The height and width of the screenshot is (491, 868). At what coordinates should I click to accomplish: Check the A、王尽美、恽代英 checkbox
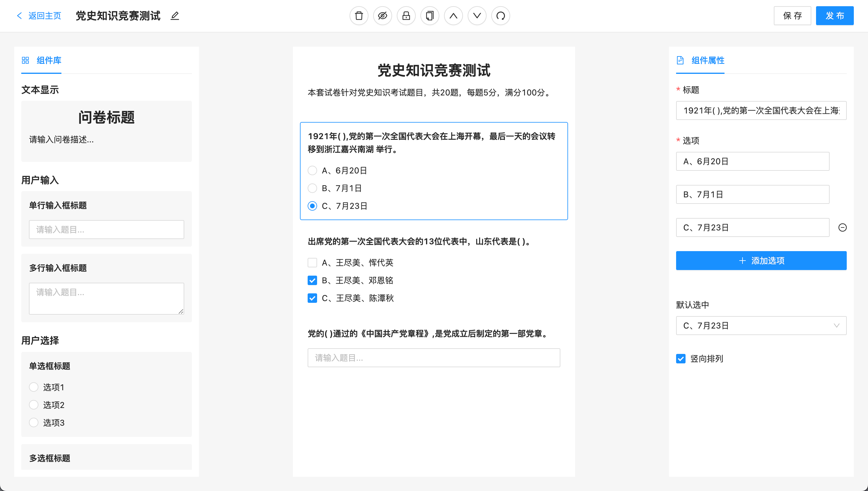coord(312,263)
